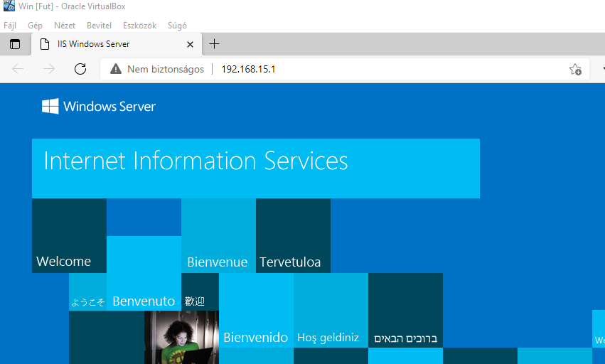Open the Fájl menu
This screenshot has width=605, height=364.
click(10, 26)
